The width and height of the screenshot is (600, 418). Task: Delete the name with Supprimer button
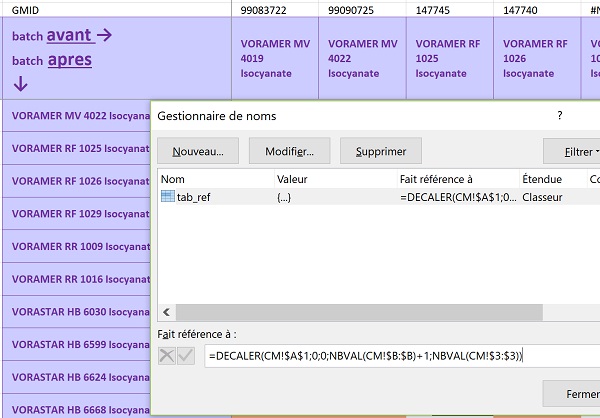(x=381, y=151)
